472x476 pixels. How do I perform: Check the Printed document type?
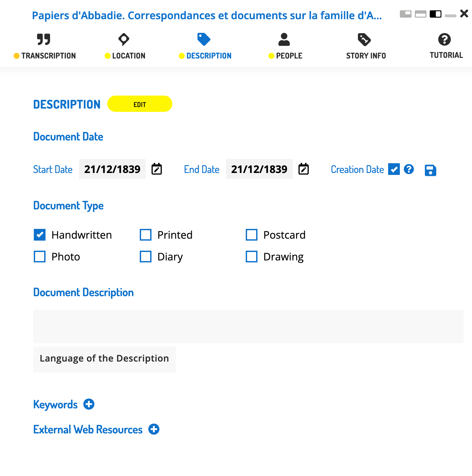(146, 235)
